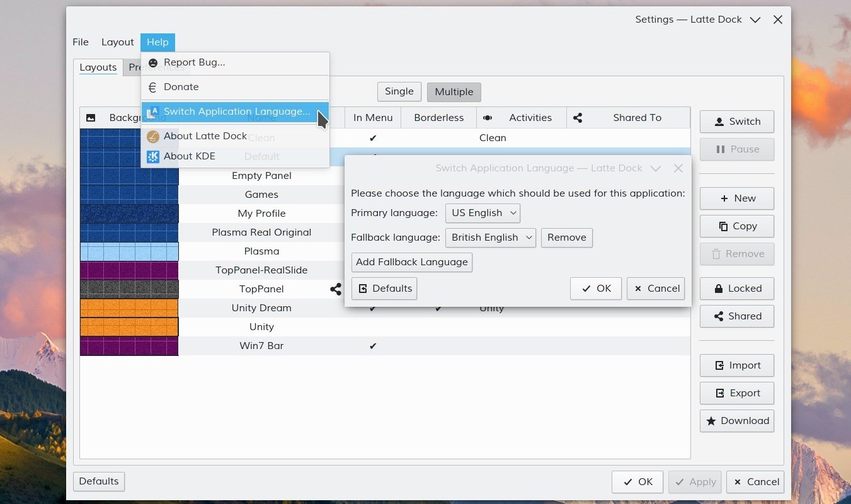The width and height of the screenshot is (851, 504).
Task: Open the Fallback language dropdown
Action: point(491,238)
